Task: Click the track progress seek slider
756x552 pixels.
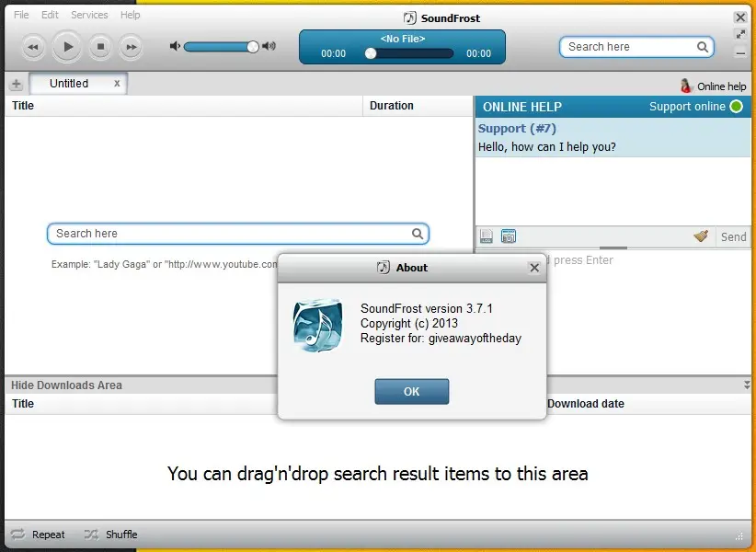Action: click(x=409, y=53)
